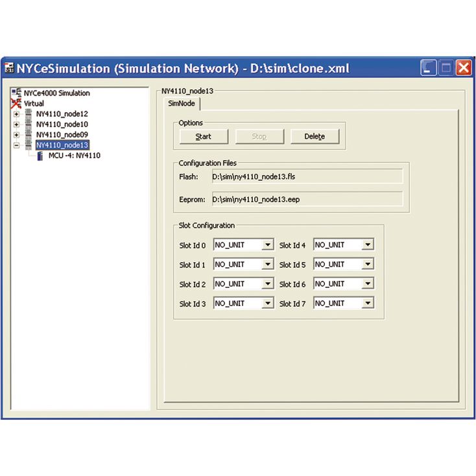
Task: Open the Slot Id 1 unit dropdown
Action: click(x=267, y=264)
